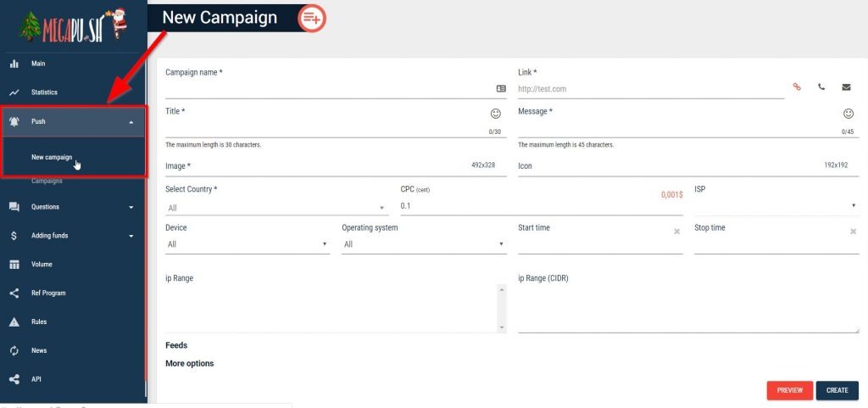The width and height of the screenshot is (868, 408).
Task: Click the campaign name card icon
Action: tap(501, 88)
